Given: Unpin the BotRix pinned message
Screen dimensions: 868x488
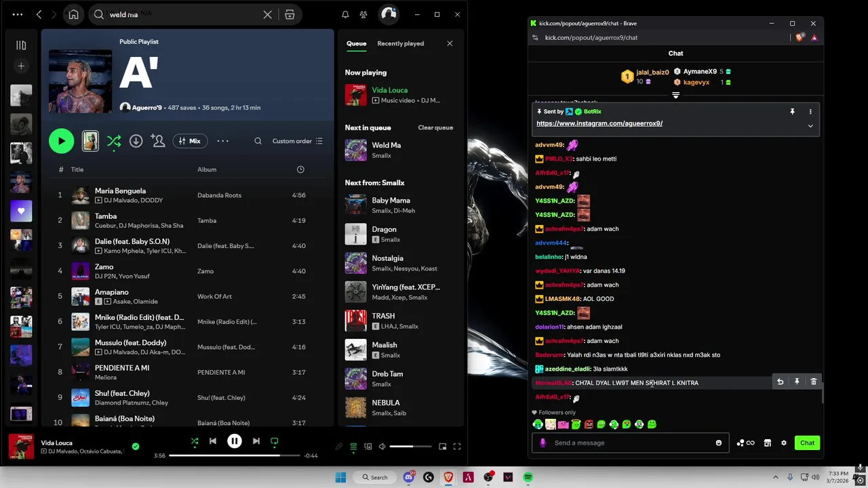Looking at the screenshot, I should (x=792, y=111).
